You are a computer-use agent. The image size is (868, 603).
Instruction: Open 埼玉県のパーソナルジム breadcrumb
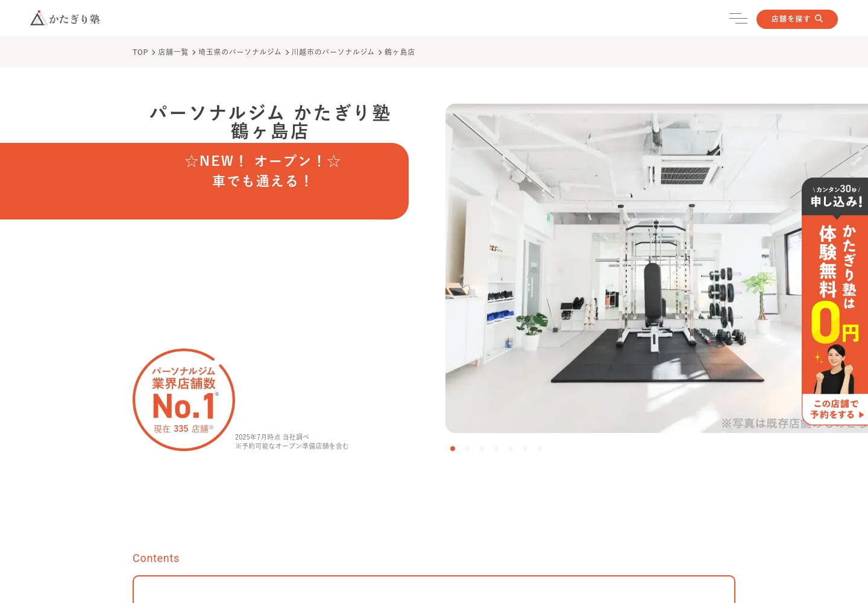click(240, 52)
